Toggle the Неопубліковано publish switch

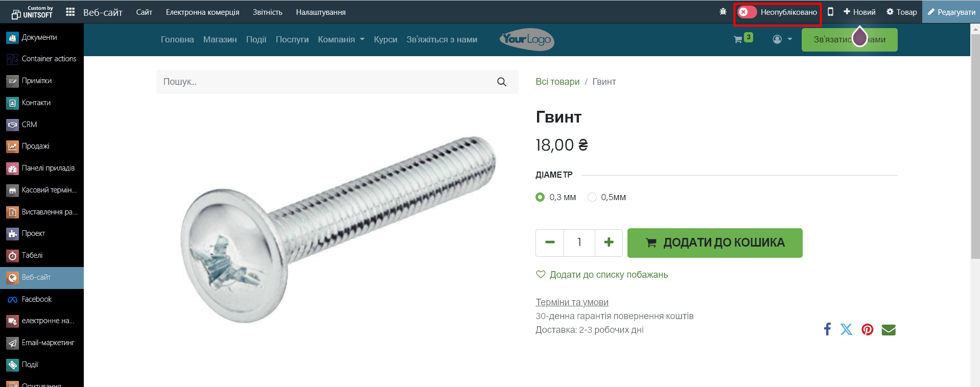(x=747, y=12)
